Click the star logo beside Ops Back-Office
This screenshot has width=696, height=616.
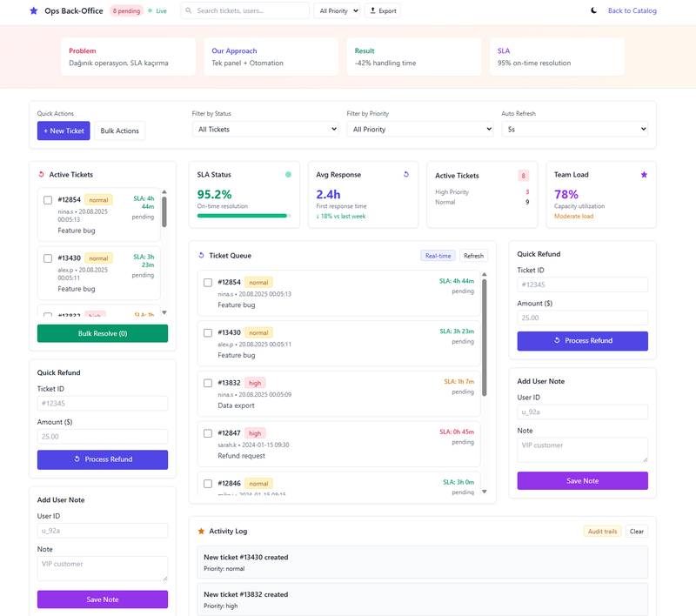33,10
